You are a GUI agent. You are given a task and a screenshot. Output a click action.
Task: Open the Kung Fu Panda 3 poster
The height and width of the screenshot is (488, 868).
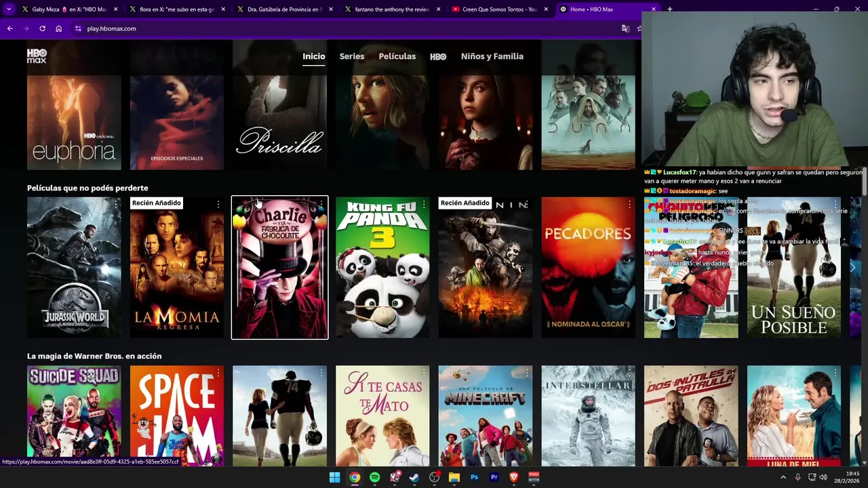click(x=382, y=268)
